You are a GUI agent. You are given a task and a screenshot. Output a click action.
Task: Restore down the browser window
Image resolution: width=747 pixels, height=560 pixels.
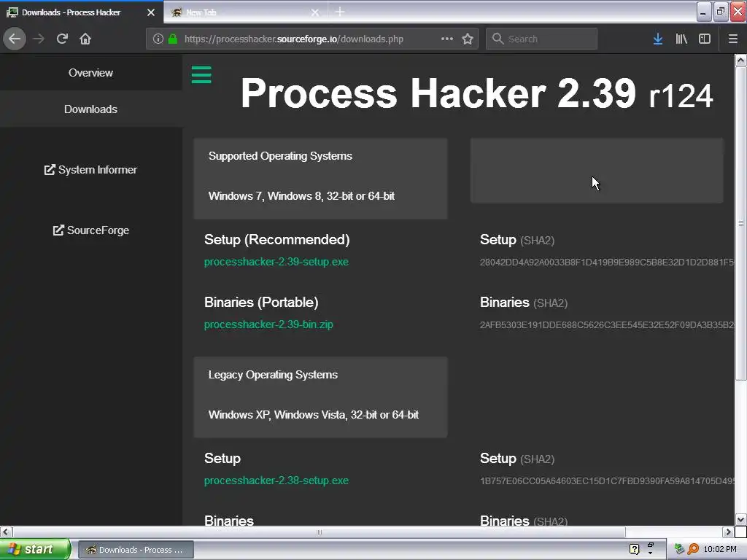pos(721,12)
